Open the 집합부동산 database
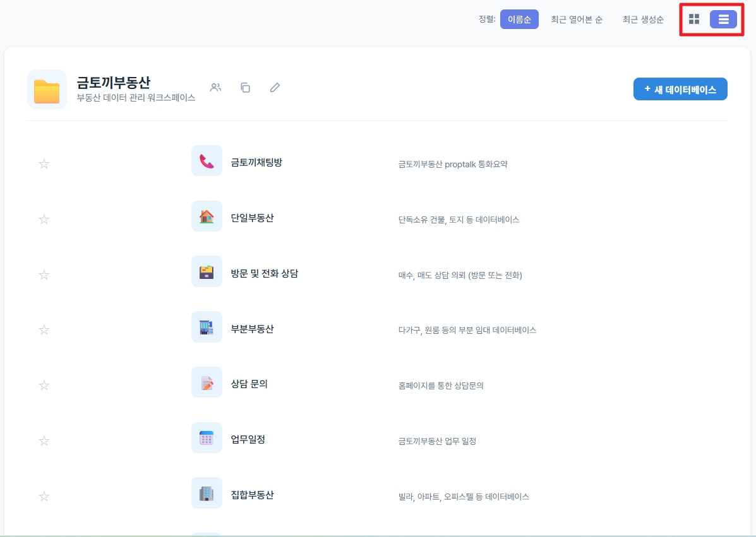The width and height of the screenshot is (756, 537). (252, 495)
